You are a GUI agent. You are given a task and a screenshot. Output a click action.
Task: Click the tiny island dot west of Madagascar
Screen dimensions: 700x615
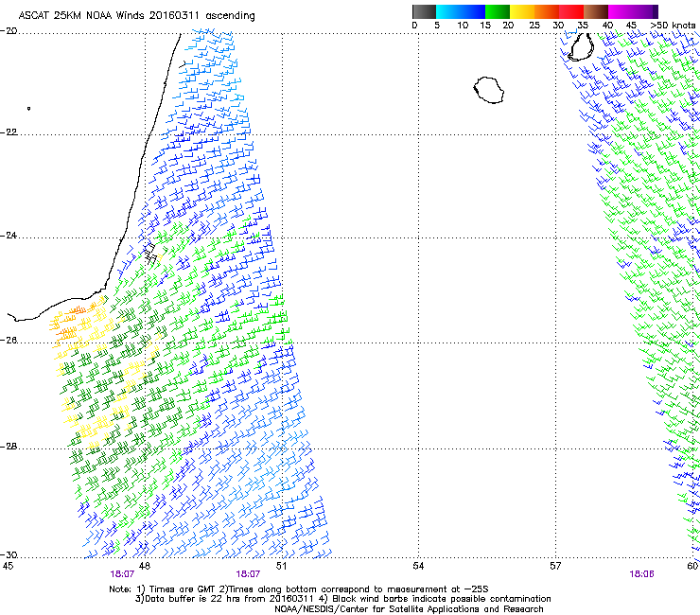(x=28, y=108)
